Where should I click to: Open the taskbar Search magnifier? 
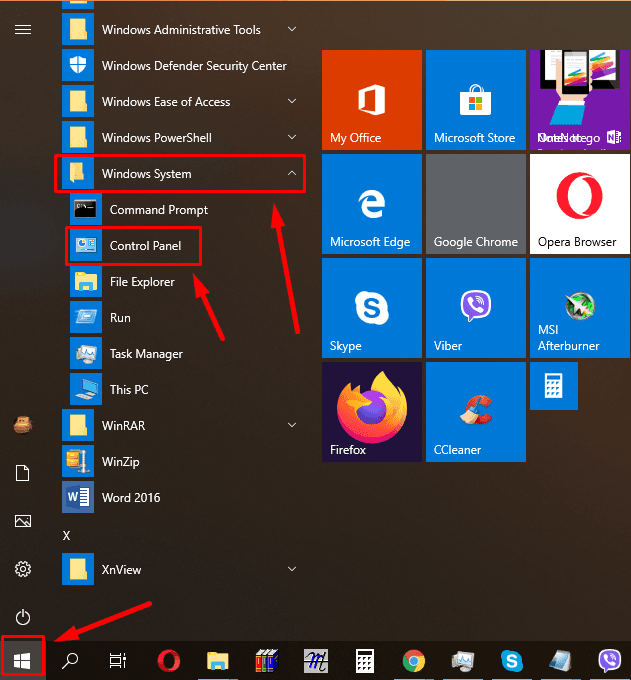click(x=70, y=661)
